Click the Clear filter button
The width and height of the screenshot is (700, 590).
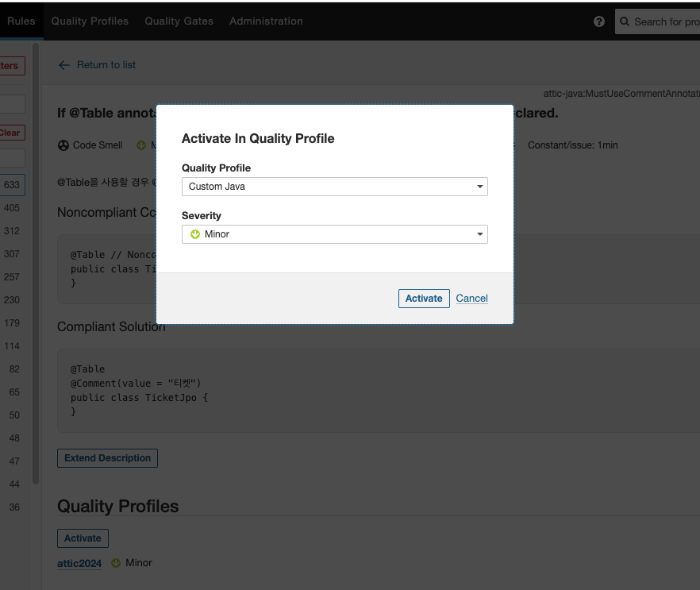tap(11, 133)
